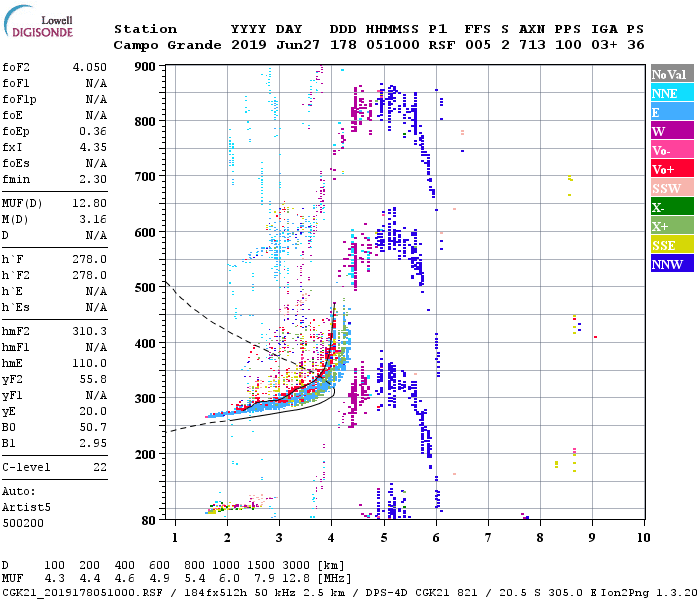
Task: Click the h`F value 278.0
Action: (90, 259)
